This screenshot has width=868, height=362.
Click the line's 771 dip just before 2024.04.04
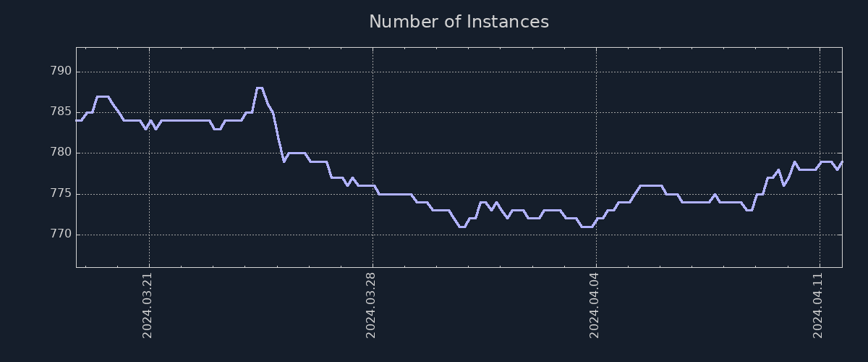pos(587,227)
